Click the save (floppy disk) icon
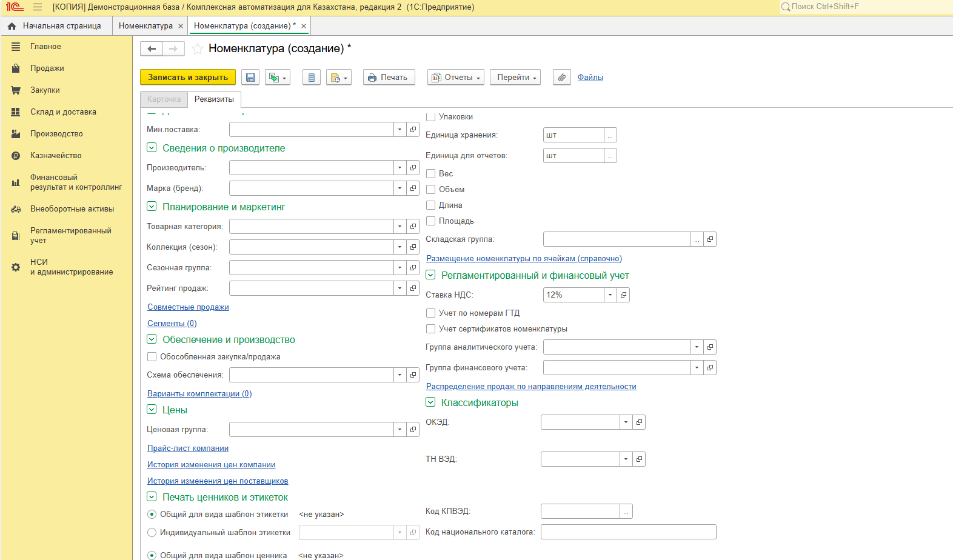Image resolution: width=953 pixels, height=560 pixels. pyautogui.click(x=250, y=78)
